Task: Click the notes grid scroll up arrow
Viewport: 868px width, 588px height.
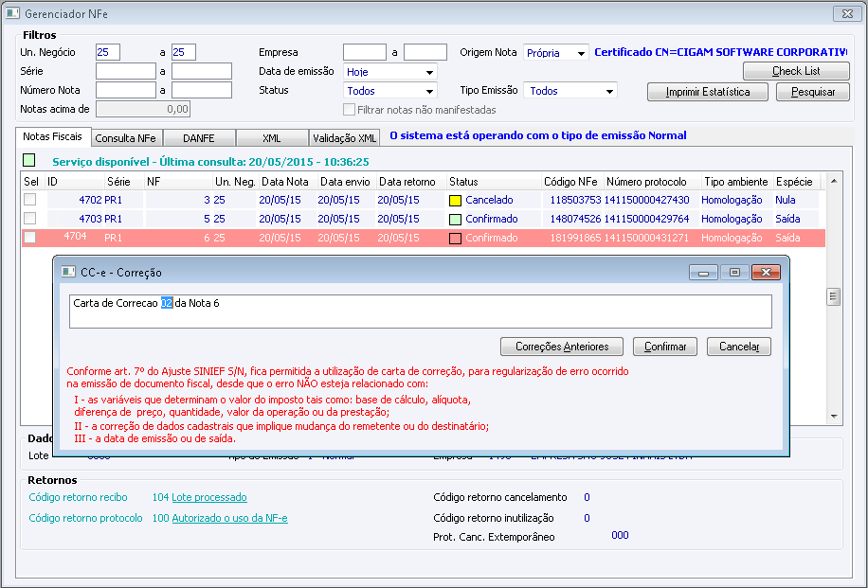Action: (x=834, y=181)
